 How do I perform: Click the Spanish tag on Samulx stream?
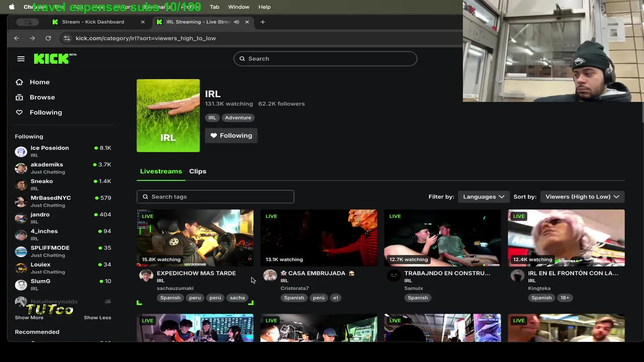tap(418, 298)
